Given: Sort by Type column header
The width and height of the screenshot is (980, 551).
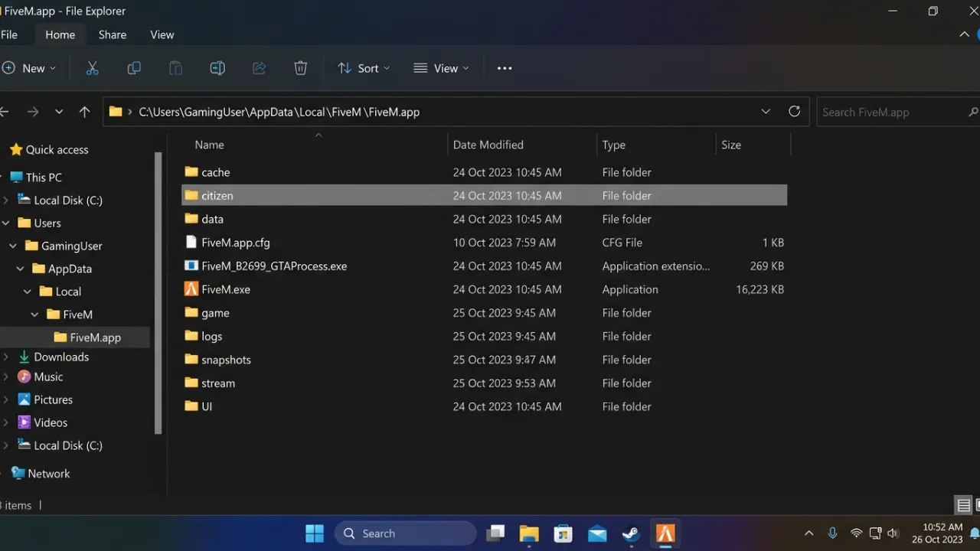Looking at the screenshot, I should pos(613,145).
